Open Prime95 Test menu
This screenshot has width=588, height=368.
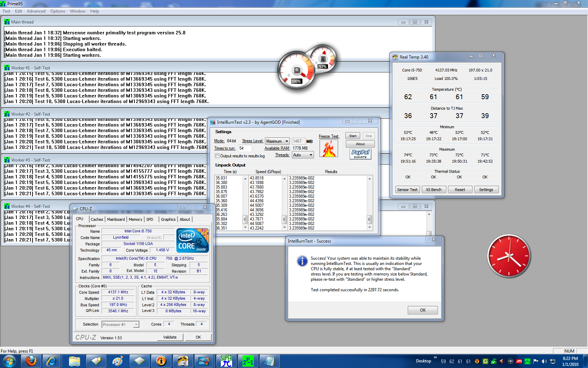tap(6, 11)
